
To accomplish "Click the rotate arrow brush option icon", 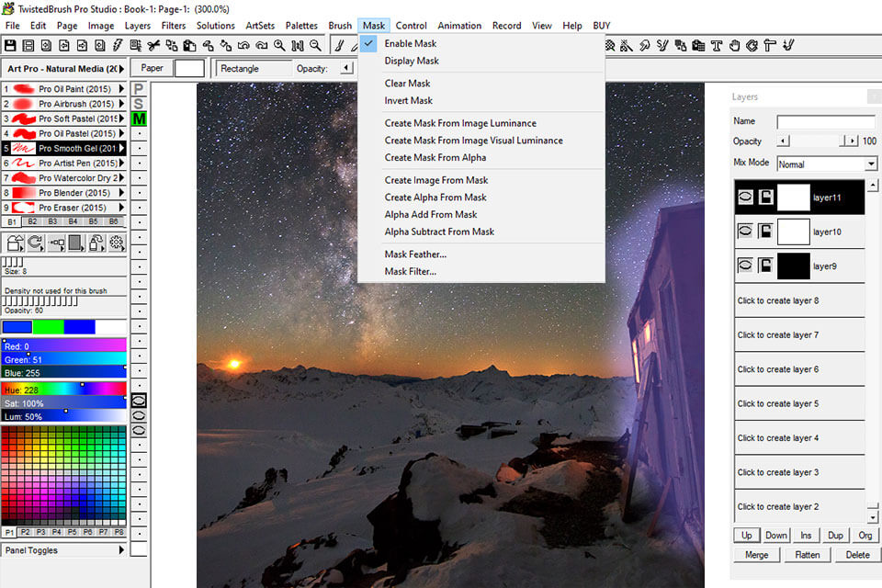I will click(x=36, y=243).
